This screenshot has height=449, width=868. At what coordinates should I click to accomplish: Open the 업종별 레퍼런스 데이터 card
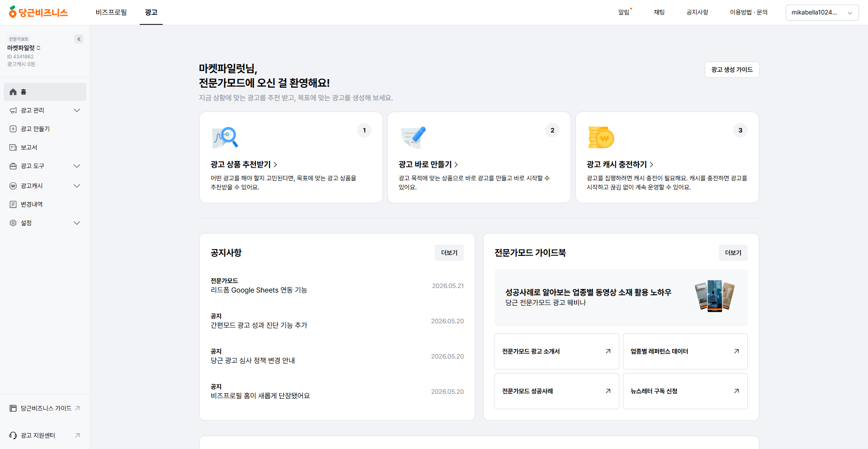point(685,351)
